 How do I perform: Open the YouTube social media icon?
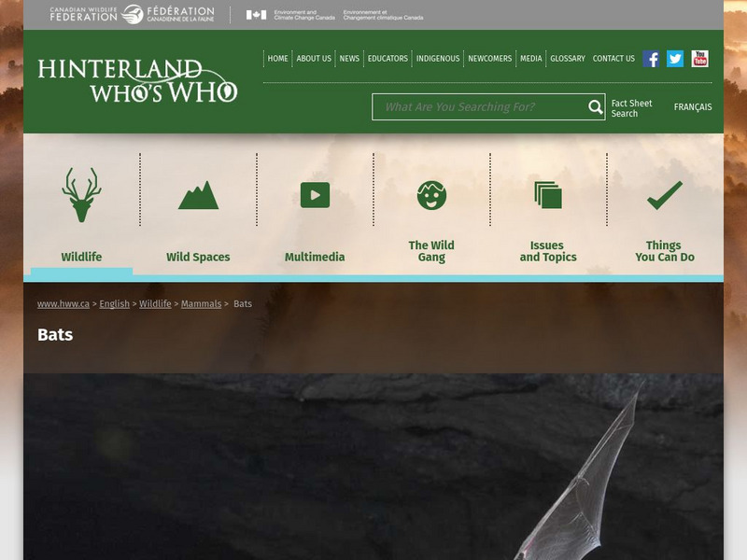tap(700, 58)
